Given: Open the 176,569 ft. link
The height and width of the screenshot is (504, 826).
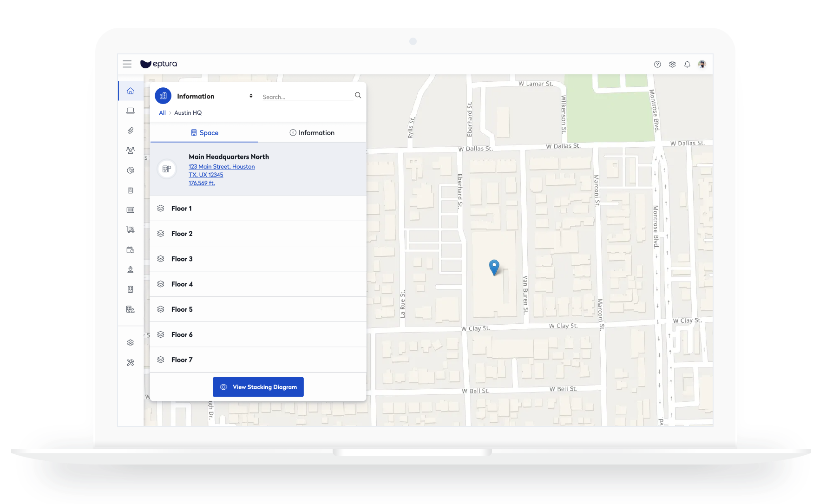Looking at the screenshot, I should [202, 183].
